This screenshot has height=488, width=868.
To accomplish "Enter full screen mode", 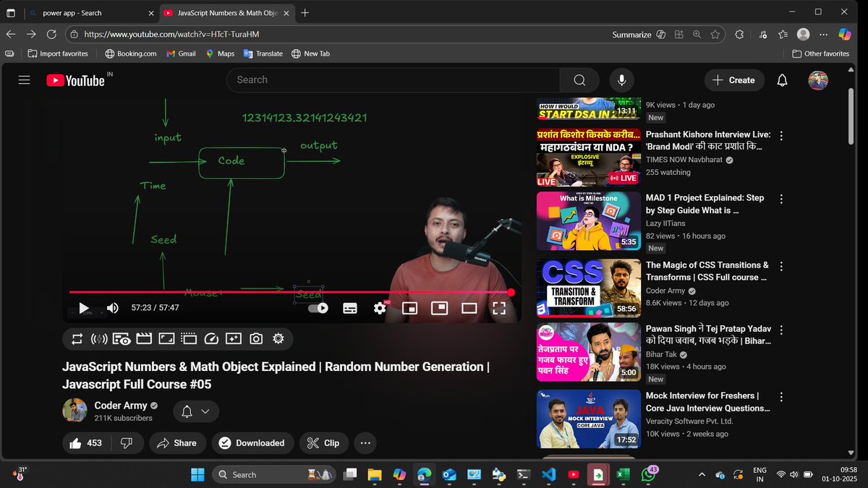I will click(499, 308).
